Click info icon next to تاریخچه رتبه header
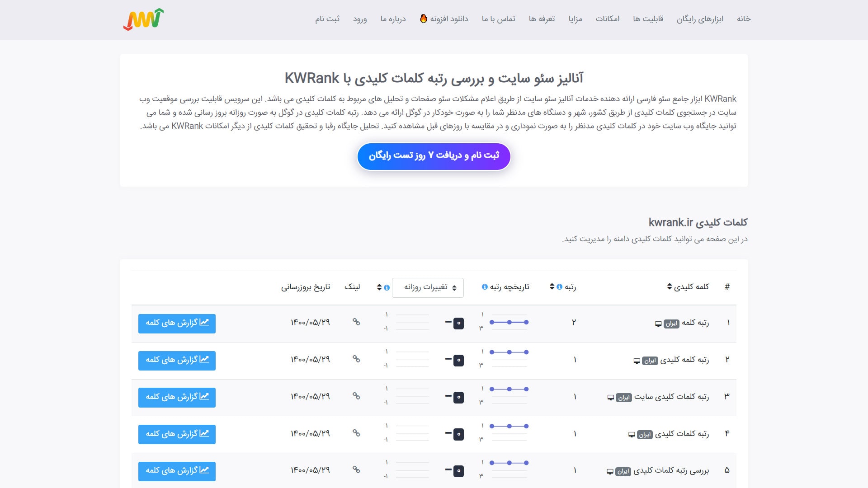Image resolution: width=868 pixels, height=488 pixels. 485,287
